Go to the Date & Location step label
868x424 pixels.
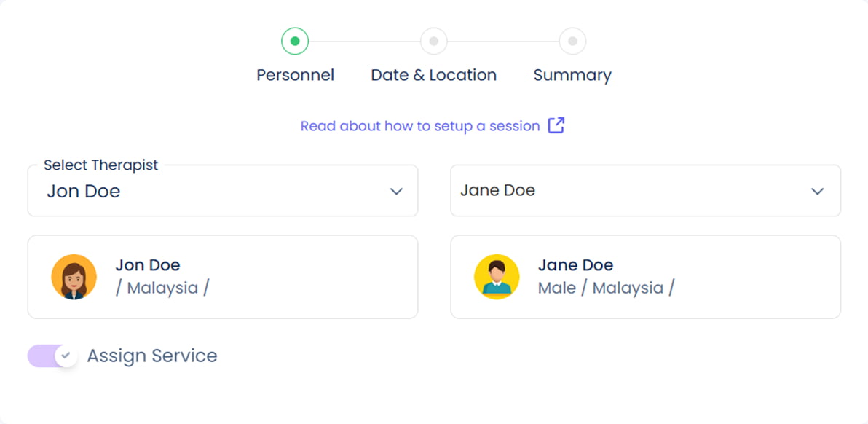(x=434, y=75)
